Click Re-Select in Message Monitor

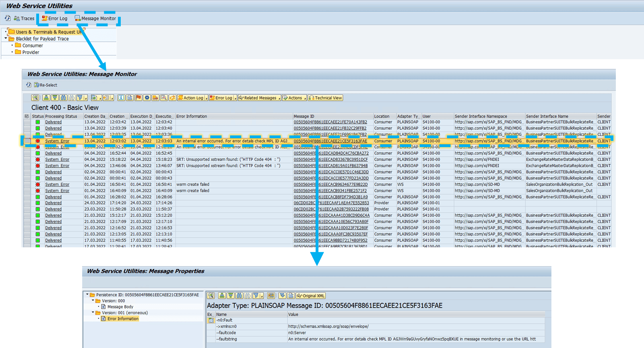click(45, 85)
